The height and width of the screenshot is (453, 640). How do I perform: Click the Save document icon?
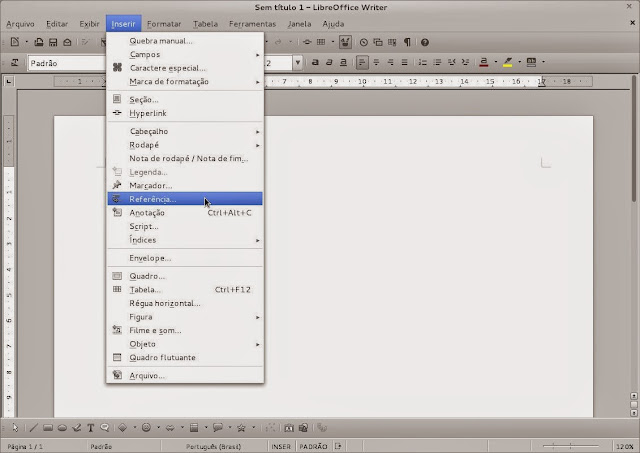point(53,42)
